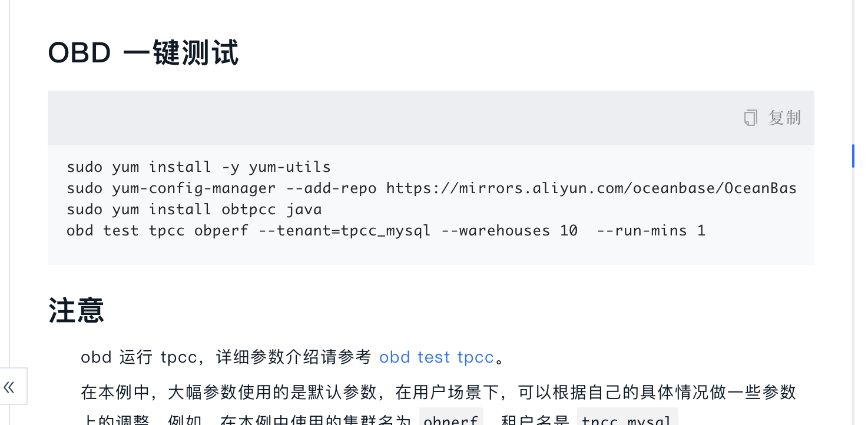Image resolution: width=868 pixels, height=425 pixels.
Task: Click the '注意' heading
Action: [x=77, y=310]
